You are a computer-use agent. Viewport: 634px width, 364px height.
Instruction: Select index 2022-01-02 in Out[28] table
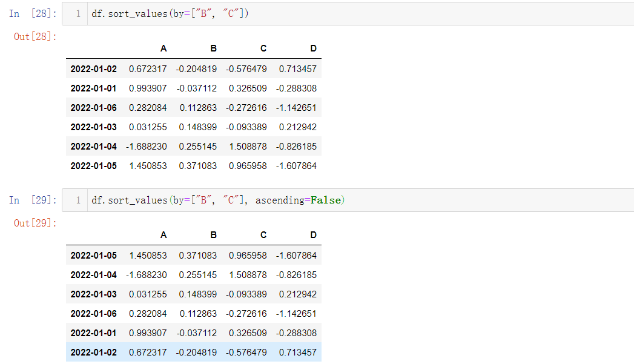pyautogui.click(x=93, y=69)
